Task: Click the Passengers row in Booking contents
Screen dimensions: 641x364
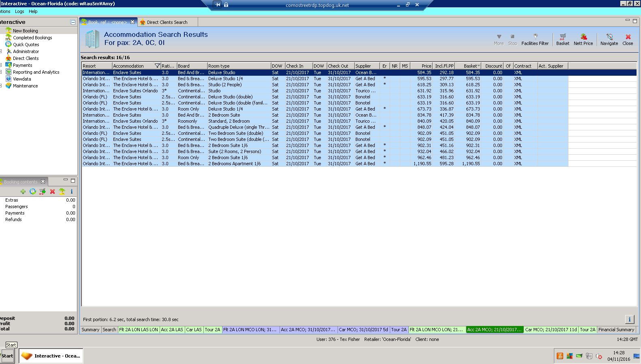Action: 39,206
